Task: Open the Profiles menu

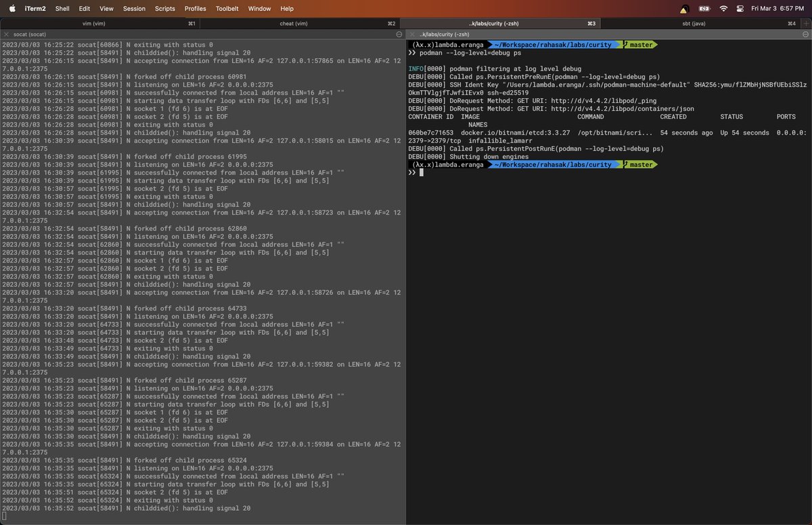Action: point(195,9)
